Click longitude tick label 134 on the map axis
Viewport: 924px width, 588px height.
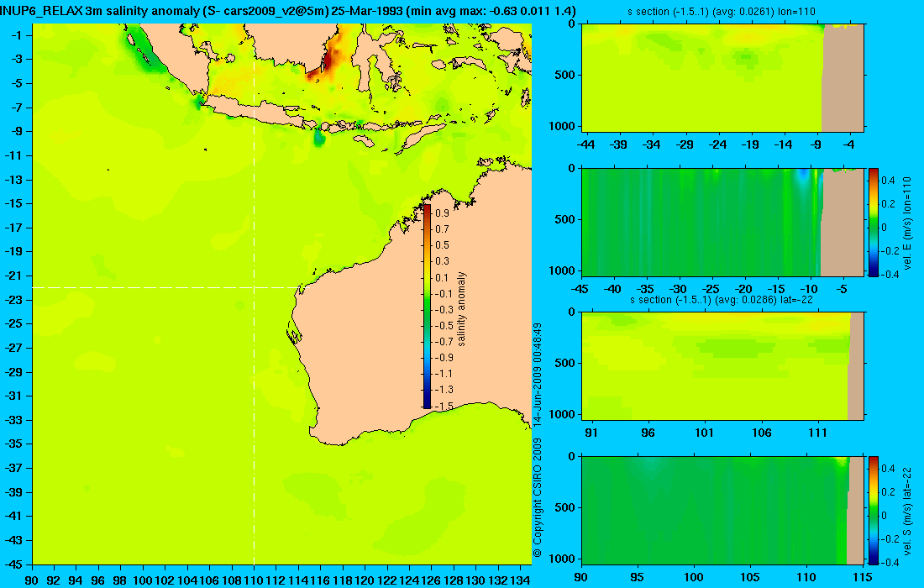pyautogui.click(x=520, y=580)
